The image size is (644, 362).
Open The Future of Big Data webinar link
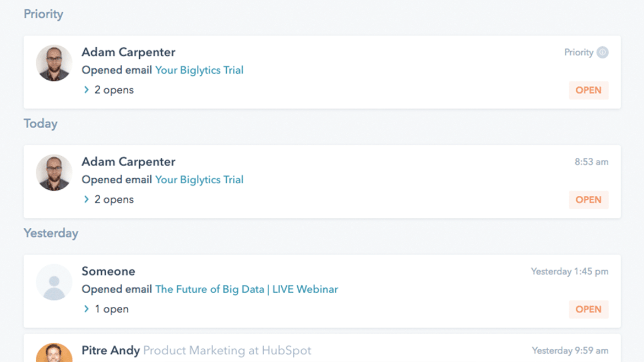pyautogui.click(x=246, y=289)
